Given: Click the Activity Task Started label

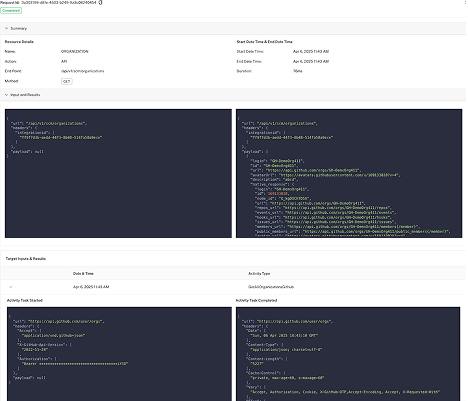Looking at the screenshot, I should coord(25,300).
